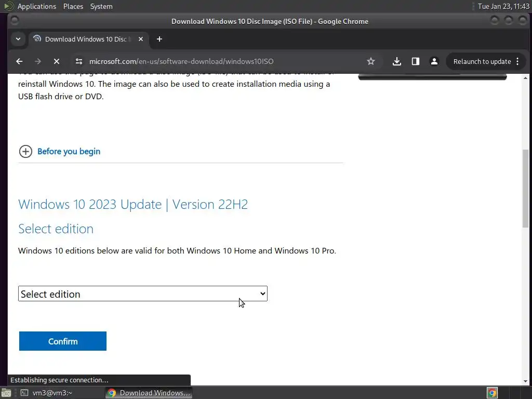Select Download Windows taskbar entry
532x399 pixels.
(149, 393)
